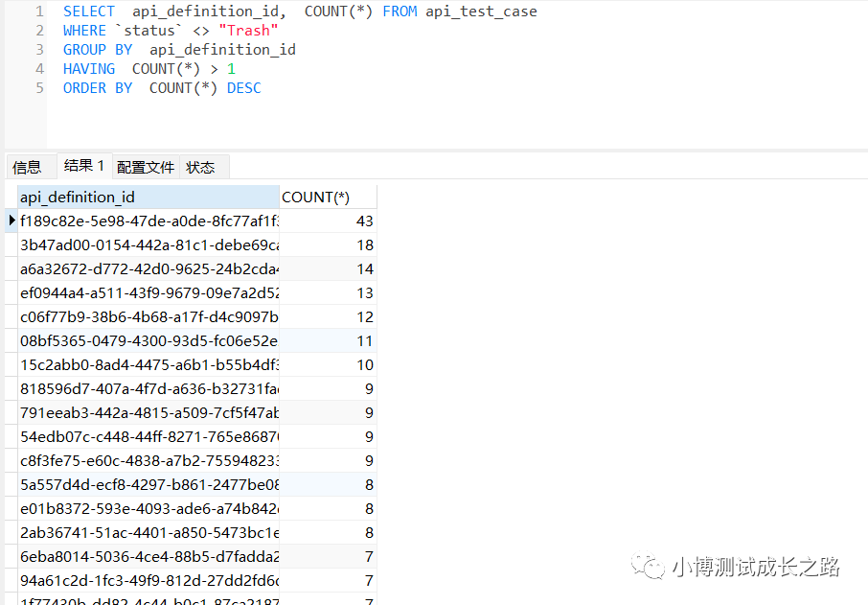The image size is (868, 605).
Task: Click the "Trash" string in query
Action: (248, 31)
